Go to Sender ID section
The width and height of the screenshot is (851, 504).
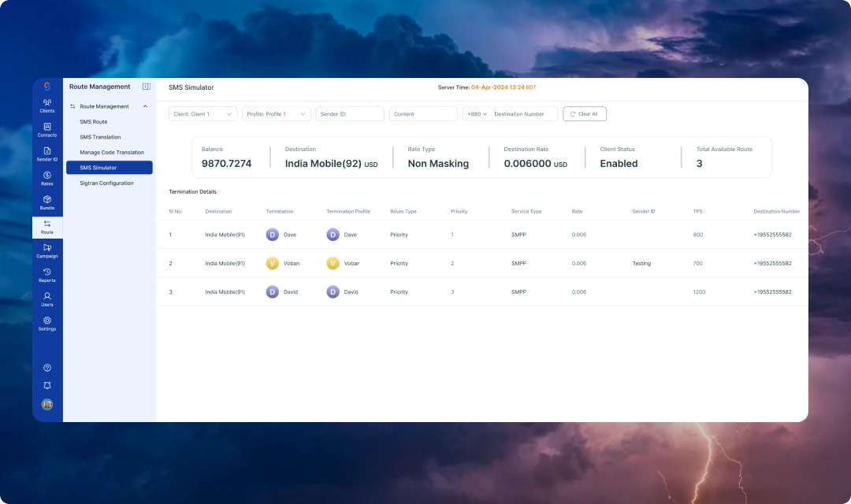point(47,154)
